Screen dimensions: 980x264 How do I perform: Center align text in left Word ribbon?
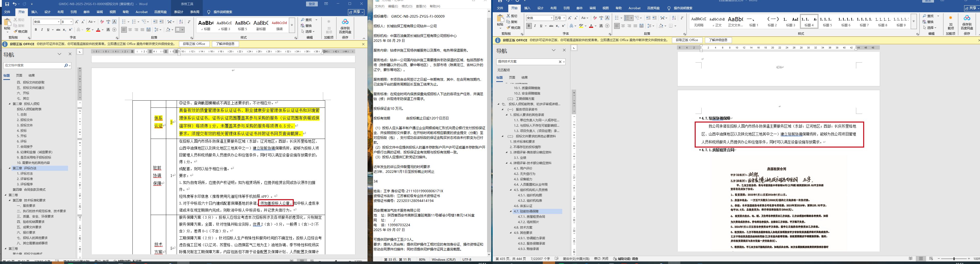(130, 30)
